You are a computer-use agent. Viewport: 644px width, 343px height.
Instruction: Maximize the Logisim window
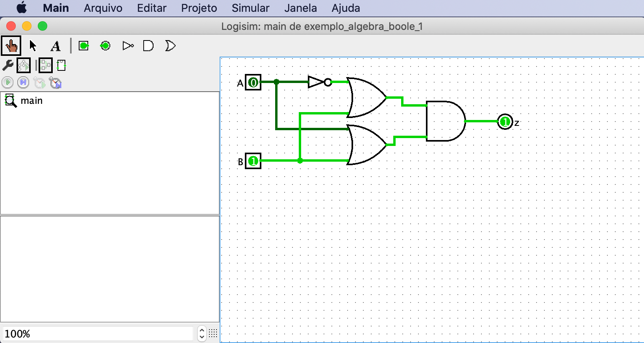(x=43, y=26)
